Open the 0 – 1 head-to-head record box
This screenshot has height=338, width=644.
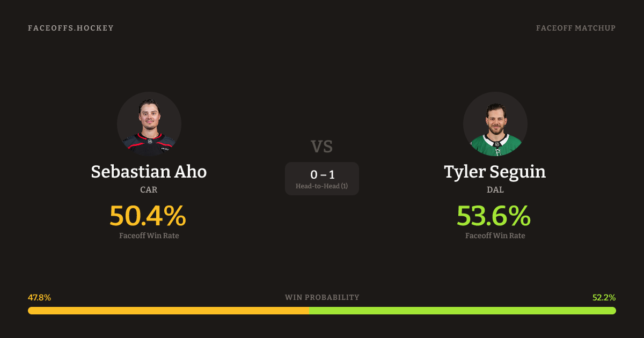[322, 174]
